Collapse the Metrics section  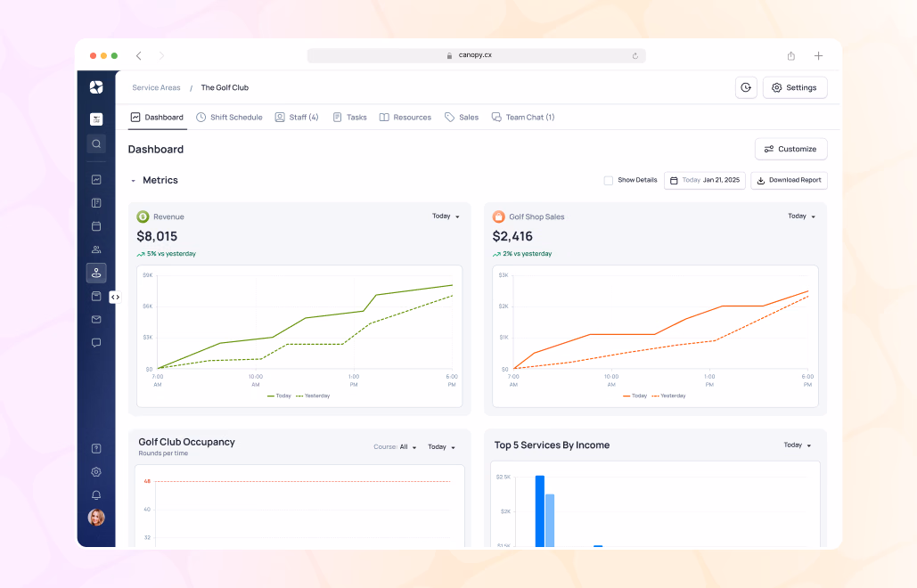(x=134, y=181)
